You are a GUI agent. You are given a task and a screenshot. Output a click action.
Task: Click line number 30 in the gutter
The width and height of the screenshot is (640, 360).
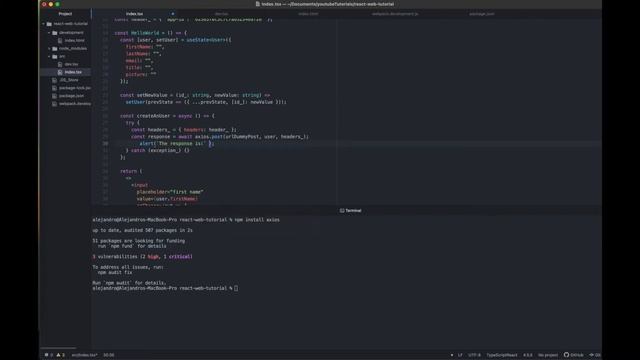[x=105, y=144]
